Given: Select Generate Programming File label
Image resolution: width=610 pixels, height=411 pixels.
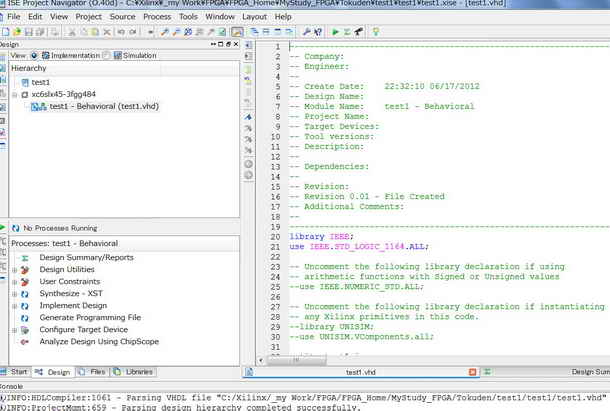Looking at the screenshot, I should click(x=90, y=318).
